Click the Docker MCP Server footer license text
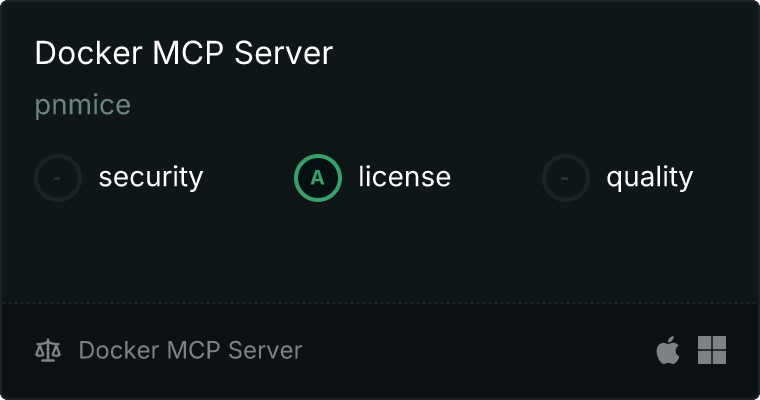This screenshot has width=760, height=400. [190, 350]
